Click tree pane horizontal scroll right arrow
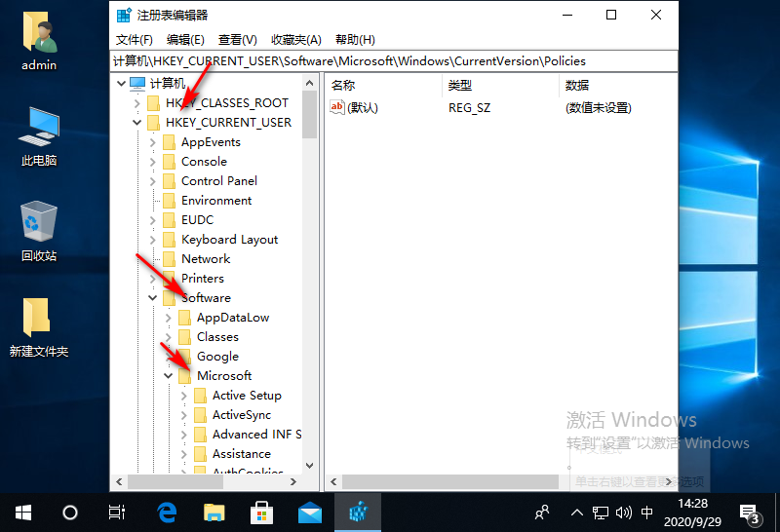The width and height of the screenshot is (780, 532). [293, 481]
